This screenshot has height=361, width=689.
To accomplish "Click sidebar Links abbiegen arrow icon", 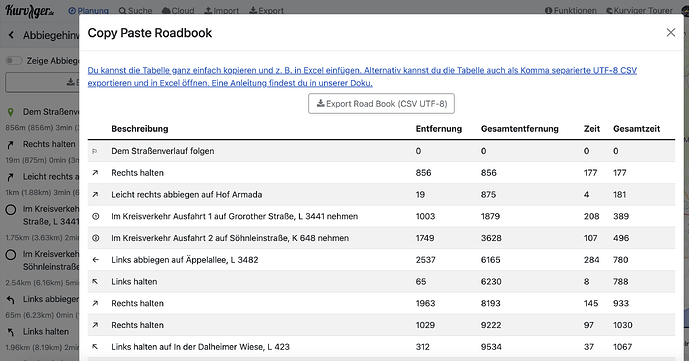I will pyautogui.click(x=11, y=300).
